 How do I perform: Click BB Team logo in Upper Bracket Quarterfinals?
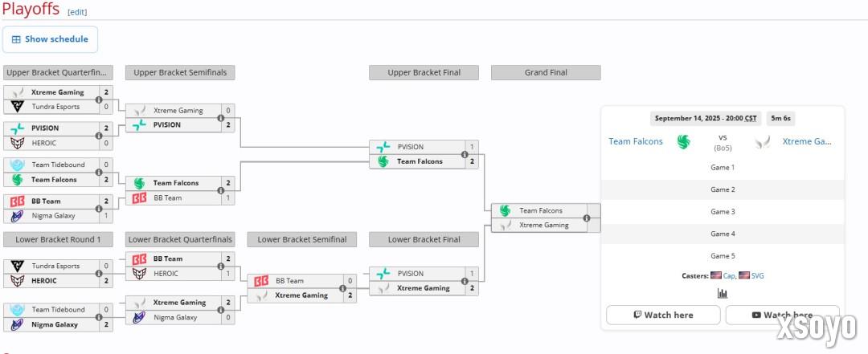(17, 201)
